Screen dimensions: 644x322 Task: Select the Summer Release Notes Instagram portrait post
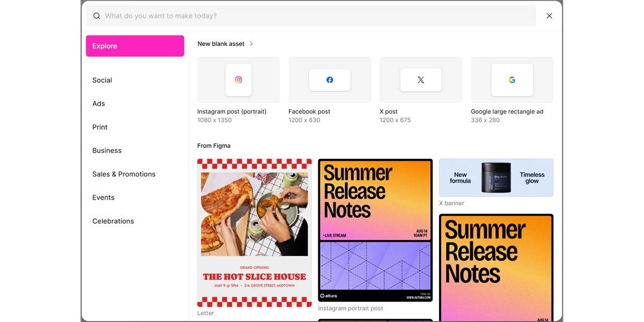pyautogui.click(x=375, y=231)
